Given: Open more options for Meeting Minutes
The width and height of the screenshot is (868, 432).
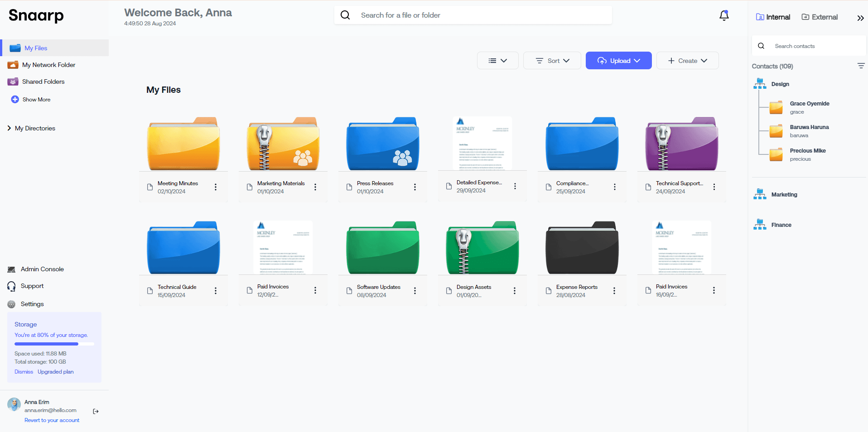Looking at the screenshot, I should pyautogui.click(x=216, y=187).
